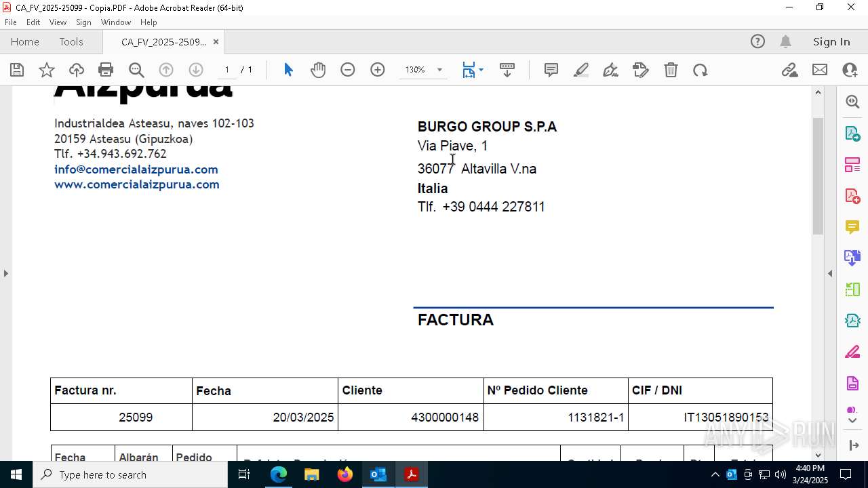Viewport: 868px width, 488px height.
Task: Show hidden system tray icons
Action: (714, 474)
